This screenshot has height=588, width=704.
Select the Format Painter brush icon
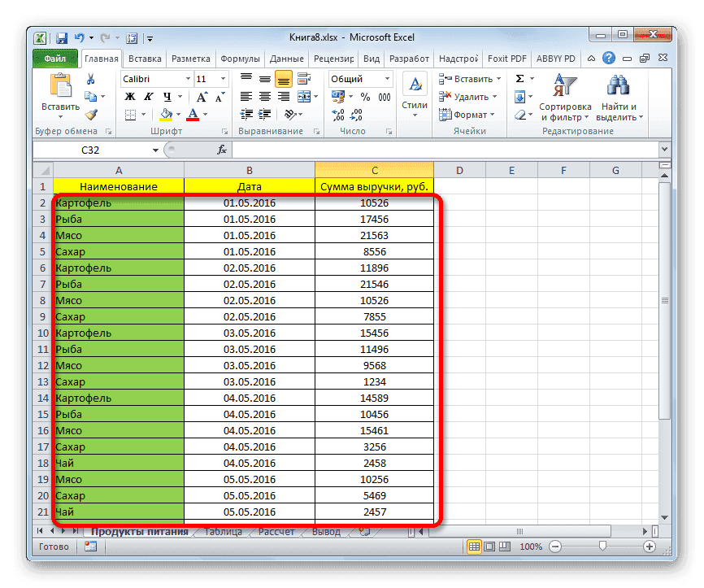point(90,114)
